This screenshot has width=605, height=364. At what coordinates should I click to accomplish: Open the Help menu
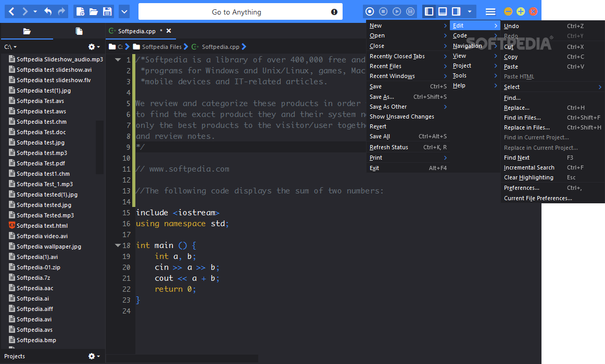[x=475, y=85]
